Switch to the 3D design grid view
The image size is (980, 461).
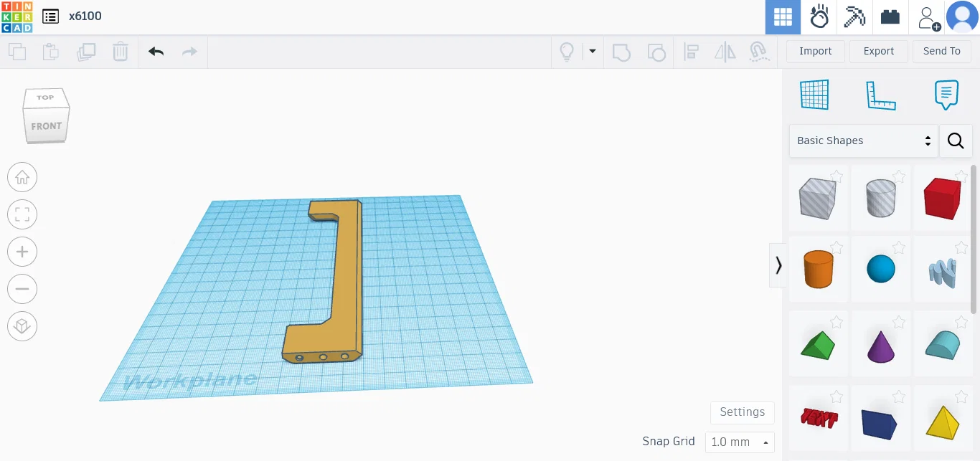point(783,17)
